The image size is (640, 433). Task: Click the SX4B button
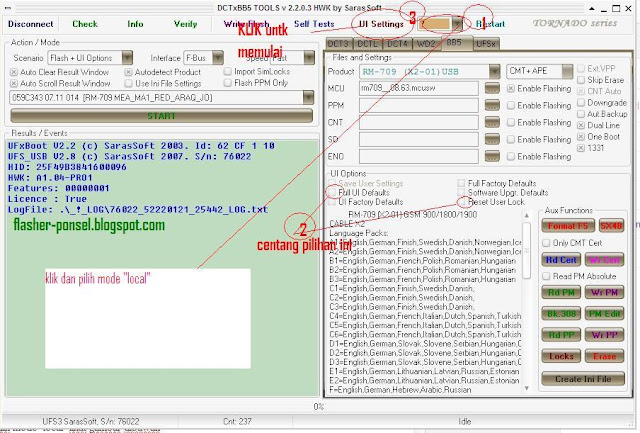point(611,226)
